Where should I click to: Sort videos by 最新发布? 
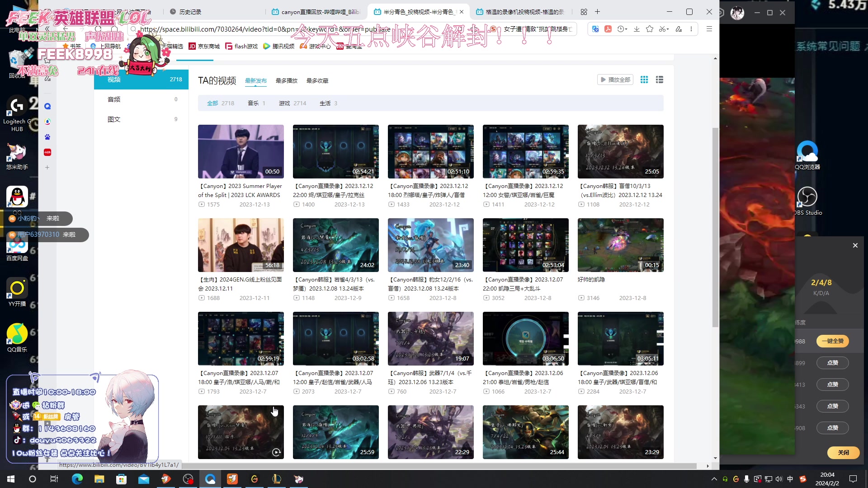tap(256, 80)
